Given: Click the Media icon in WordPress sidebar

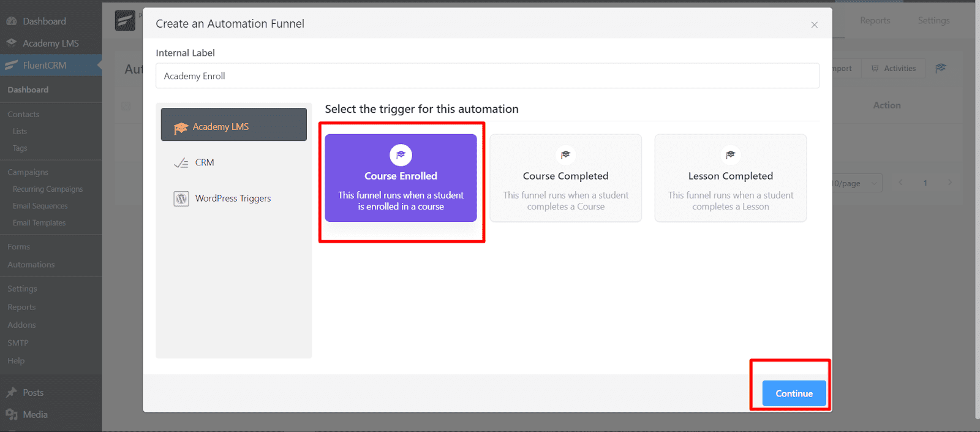Looking at the screenshot, I should click(x=12, y=415).
